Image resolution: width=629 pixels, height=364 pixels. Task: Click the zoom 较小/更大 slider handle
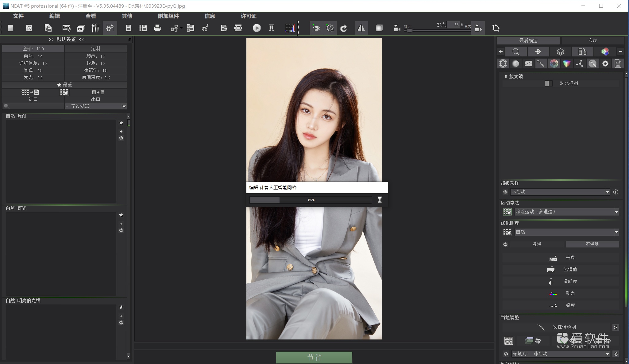click(410, 30)
